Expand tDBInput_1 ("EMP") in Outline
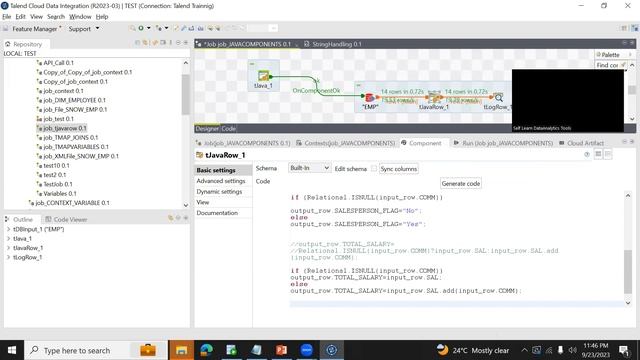 [8, 229]
